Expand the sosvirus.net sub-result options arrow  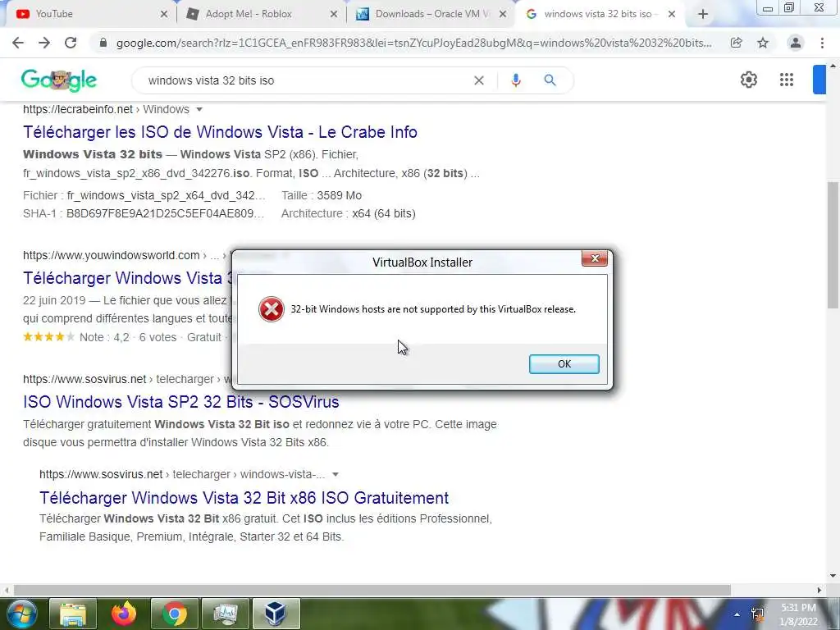336,475
